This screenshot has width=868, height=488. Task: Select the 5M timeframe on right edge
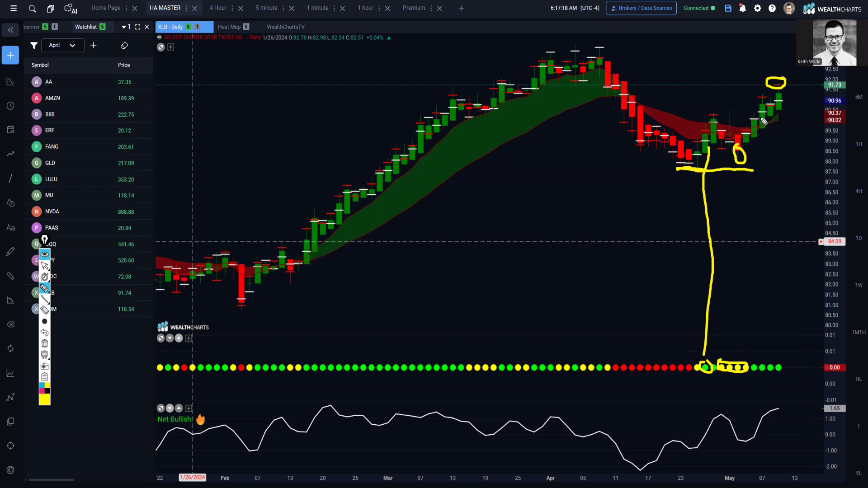coord(859,97)
